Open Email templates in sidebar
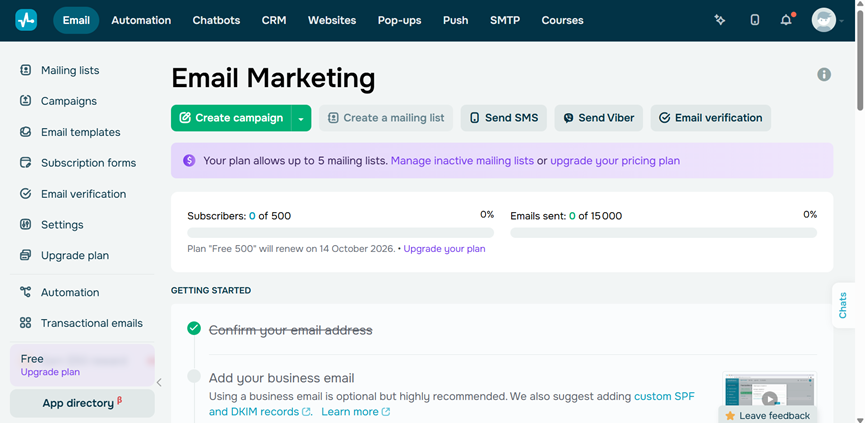The height and width of the screenshot is (423, 865). [x=81, y=132]
